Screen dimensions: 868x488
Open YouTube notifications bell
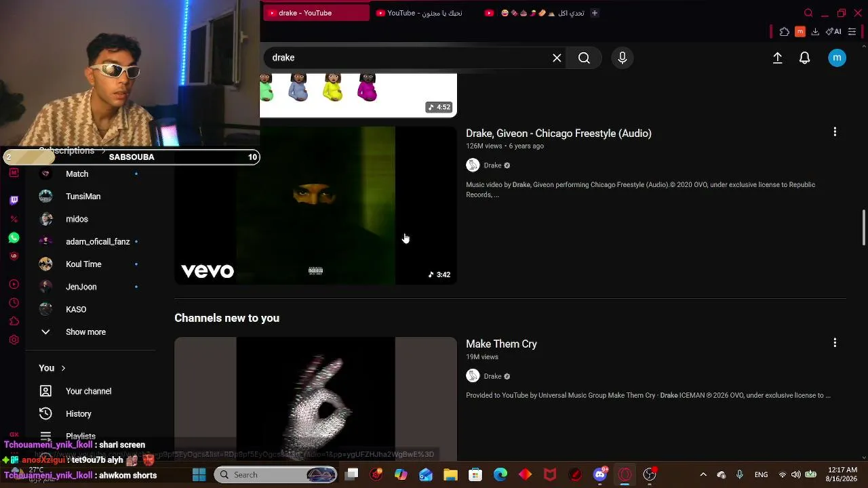[x=805, y=58]
